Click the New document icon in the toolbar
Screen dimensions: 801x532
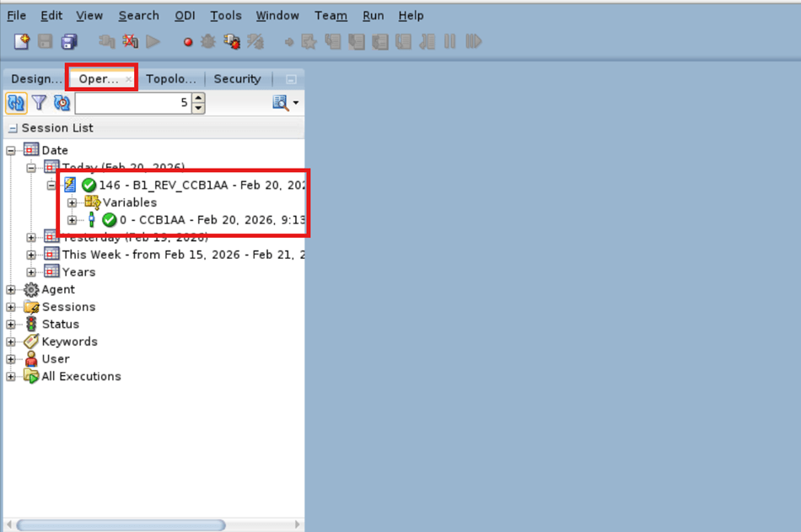tap(20, 40)
